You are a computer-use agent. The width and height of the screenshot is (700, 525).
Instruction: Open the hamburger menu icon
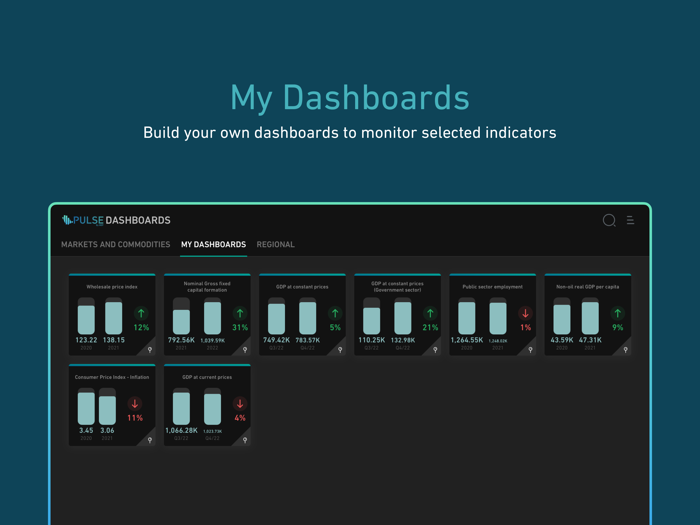coord(630,221)
